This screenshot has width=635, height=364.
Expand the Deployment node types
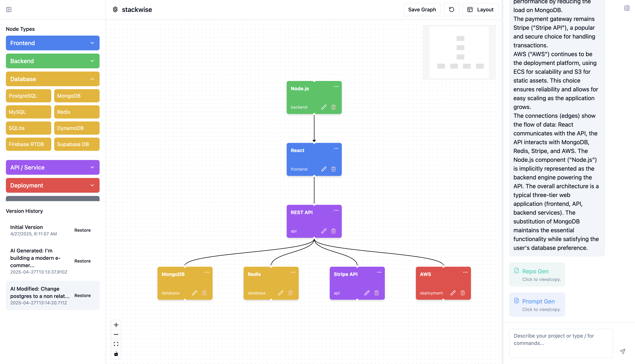click(53, 185)
